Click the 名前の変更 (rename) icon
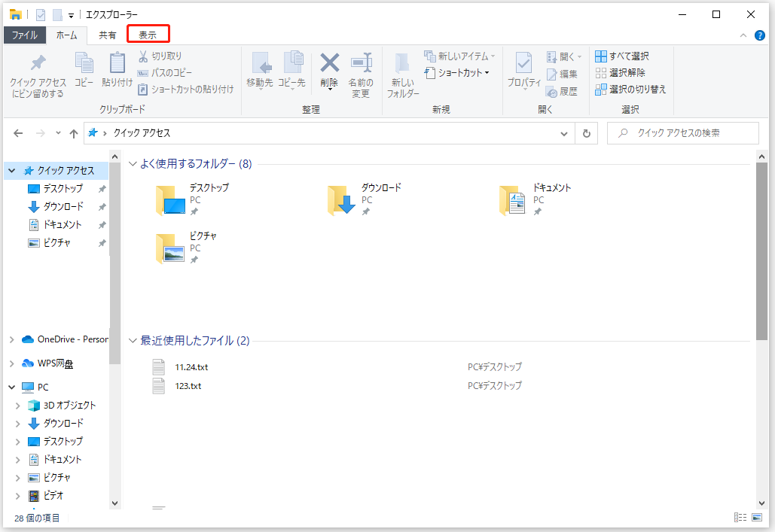 [360, 73]
